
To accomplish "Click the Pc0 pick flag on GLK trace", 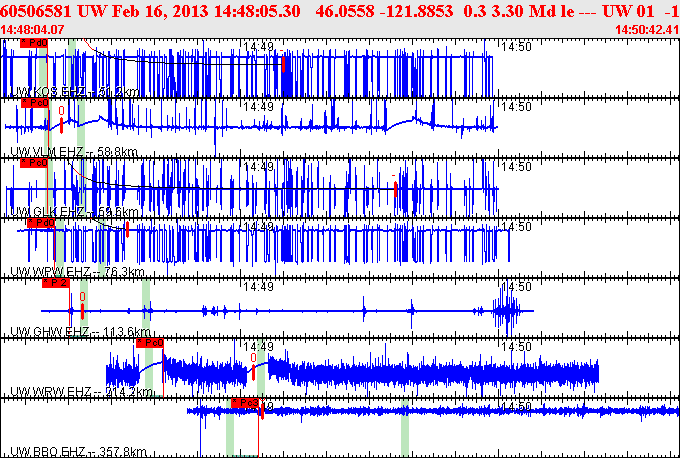I will point(34,162).
